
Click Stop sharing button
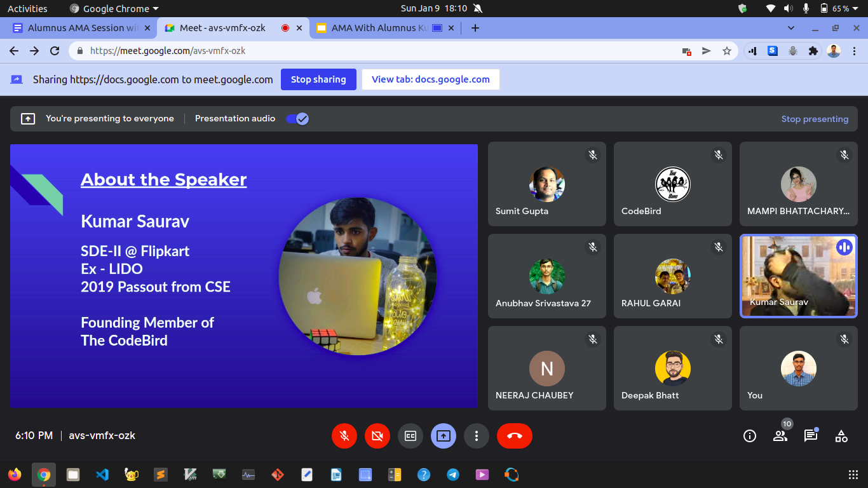coord(318,79)
